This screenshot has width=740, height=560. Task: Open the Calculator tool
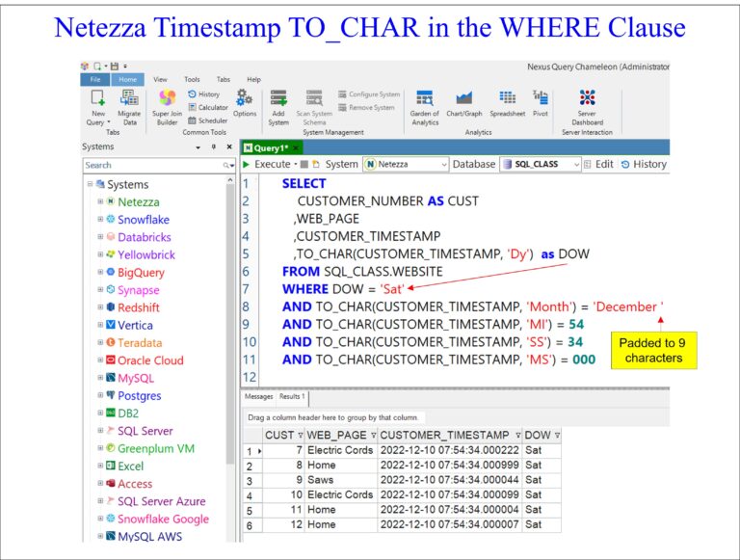tap(208, 107)
